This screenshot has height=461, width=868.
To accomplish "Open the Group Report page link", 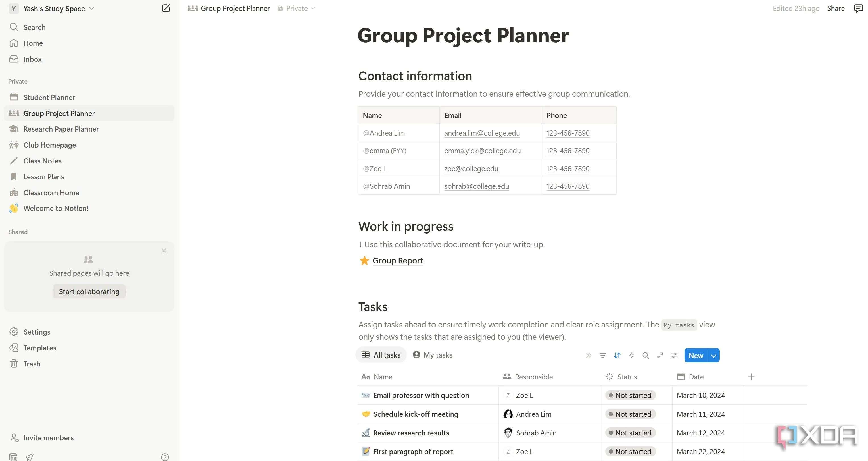I will click(398, 261).
